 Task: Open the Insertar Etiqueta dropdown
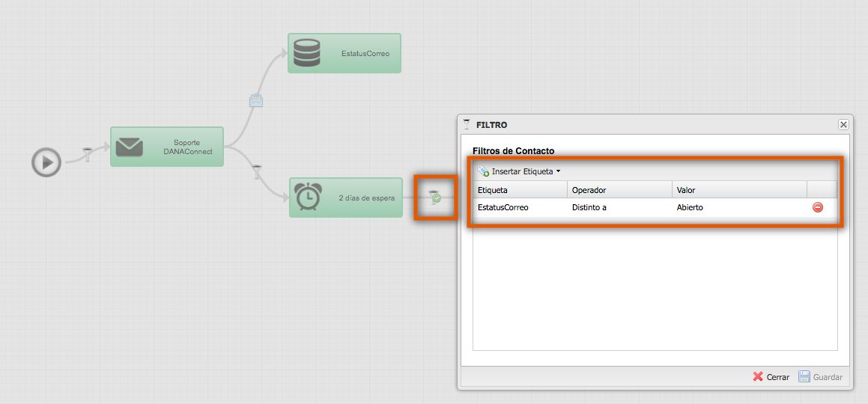tap(519, 171)
